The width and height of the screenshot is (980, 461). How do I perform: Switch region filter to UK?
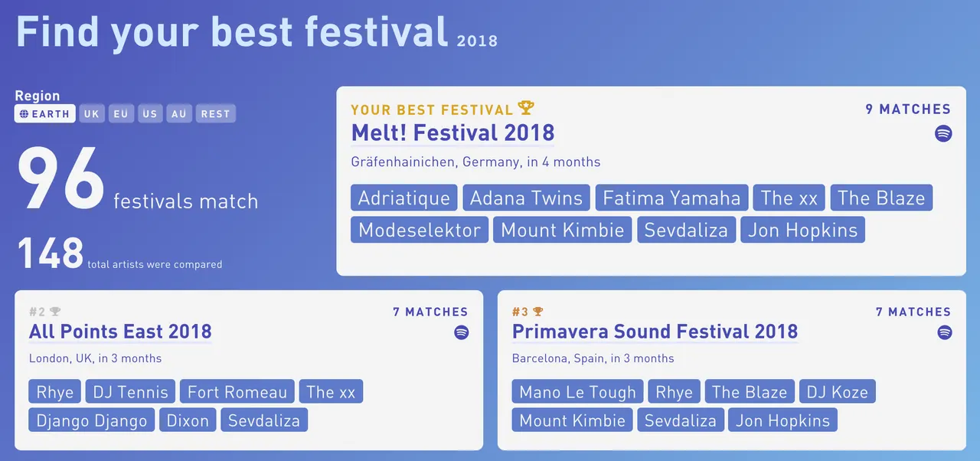92,114
